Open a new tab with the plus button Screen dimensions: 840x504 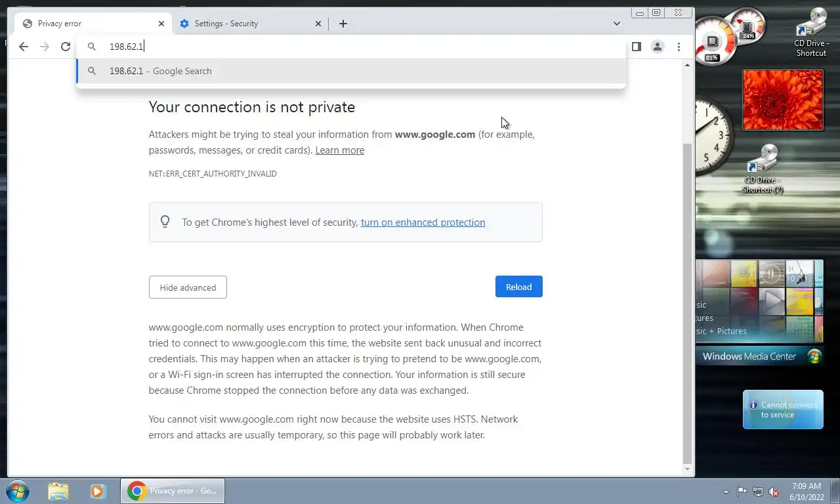tap(343, 24)
